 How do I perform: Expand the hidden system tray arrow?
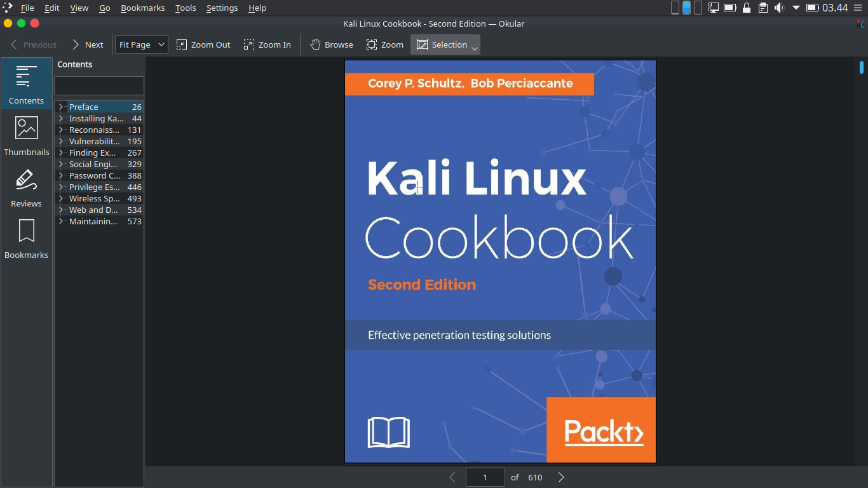pos(796,8)
